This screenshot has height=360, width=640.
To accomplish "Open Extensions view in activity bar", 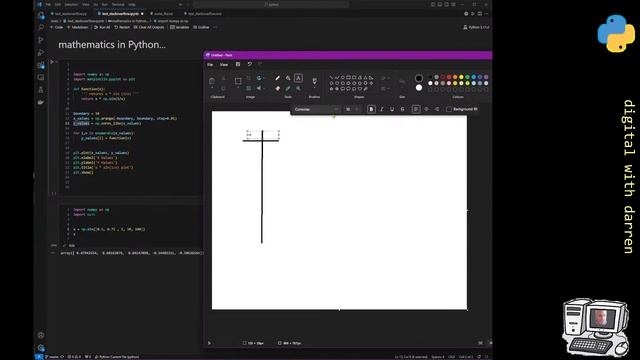I will point(41,65).
